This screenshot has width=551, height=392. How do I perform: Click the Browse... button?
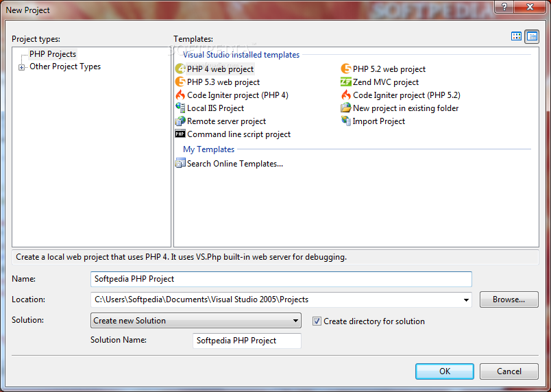tap(509, 299)
